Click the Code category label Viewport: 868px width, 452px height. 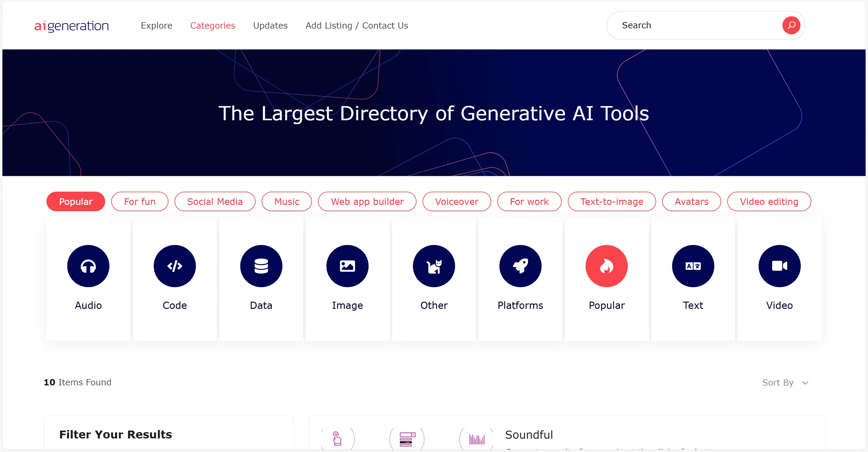(175, 305)
